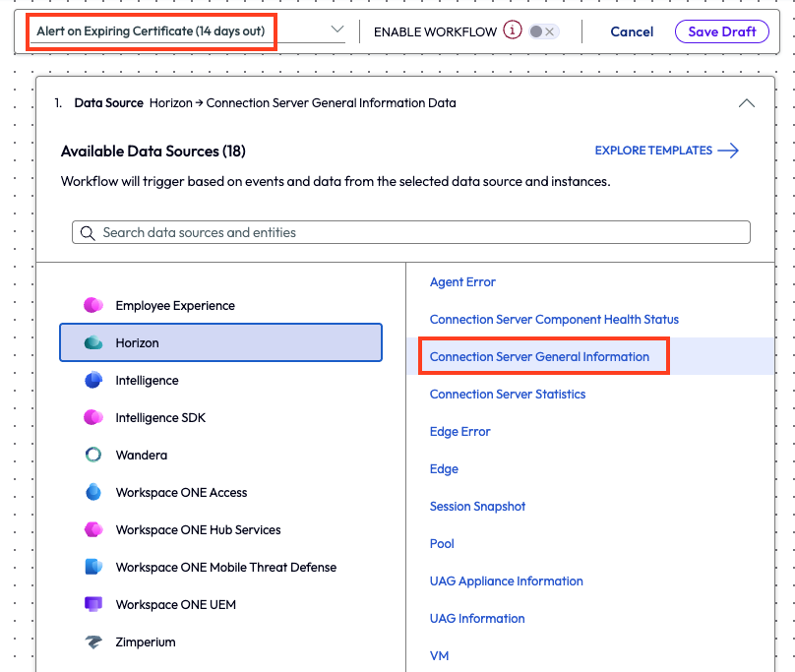Choose UAG Appliance Information entity

(506, 580)
